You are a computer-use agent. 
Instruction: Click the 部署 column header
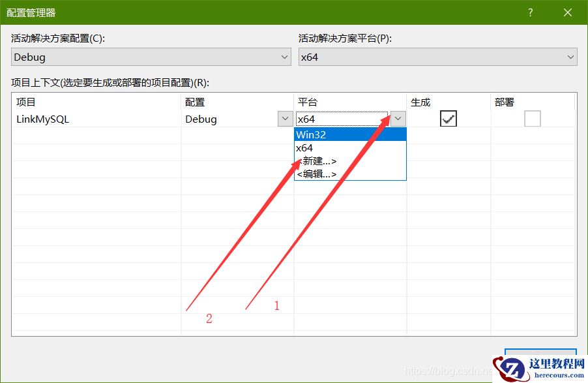point(533,102)
